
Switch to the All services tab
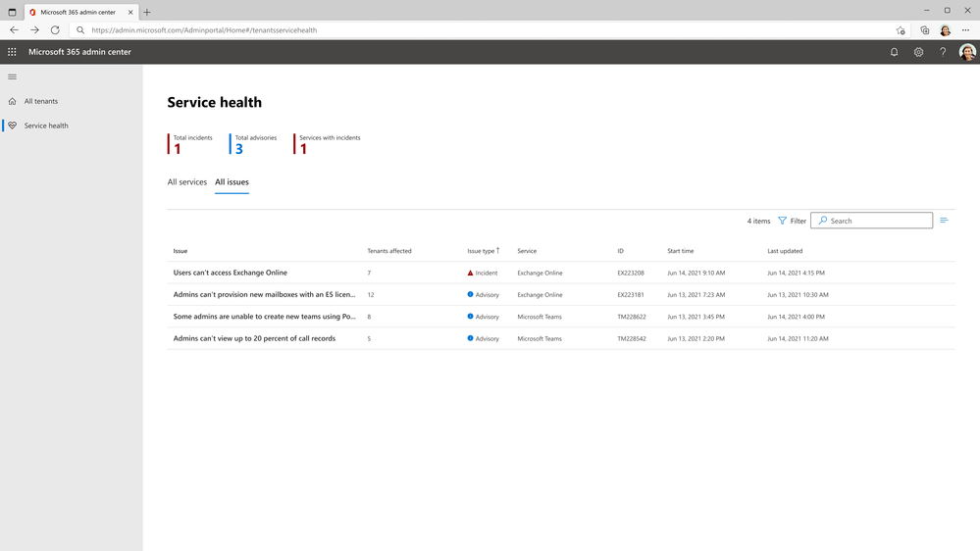[x=186, y=181]
